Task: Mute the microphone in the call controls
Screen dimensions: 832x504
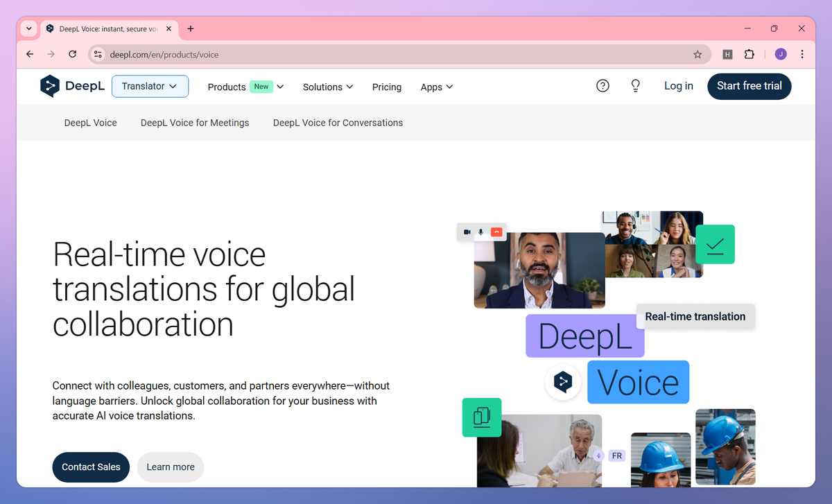Action: point(481,232)
